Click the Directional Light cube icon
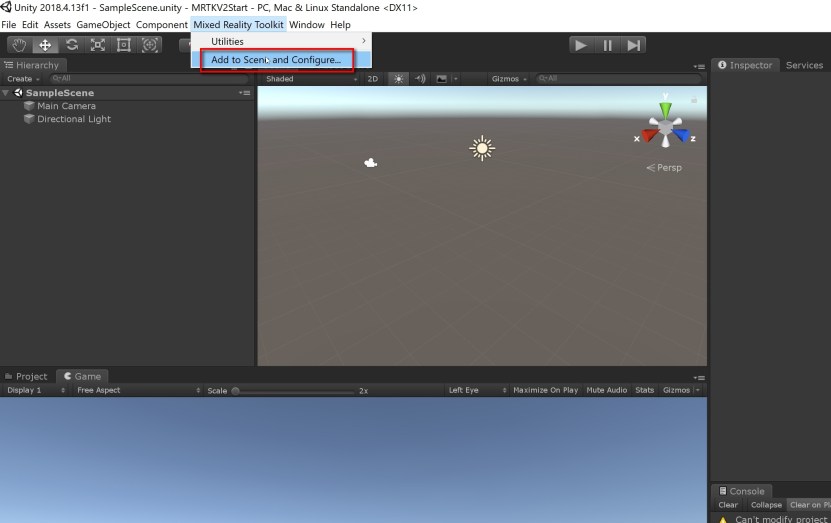The image size is (831, 523). click(29, 119)
